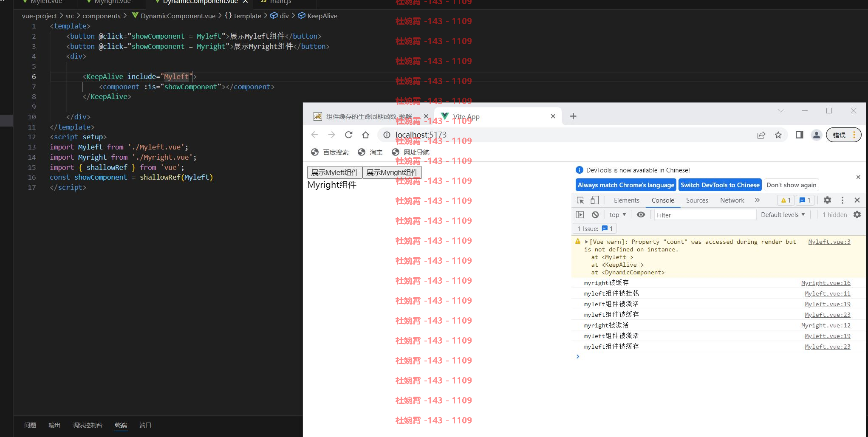This screenshot has height=437, width=868.
Task: Click the 错误 update button
Action: pyautogui.click(x=843, y=135)
